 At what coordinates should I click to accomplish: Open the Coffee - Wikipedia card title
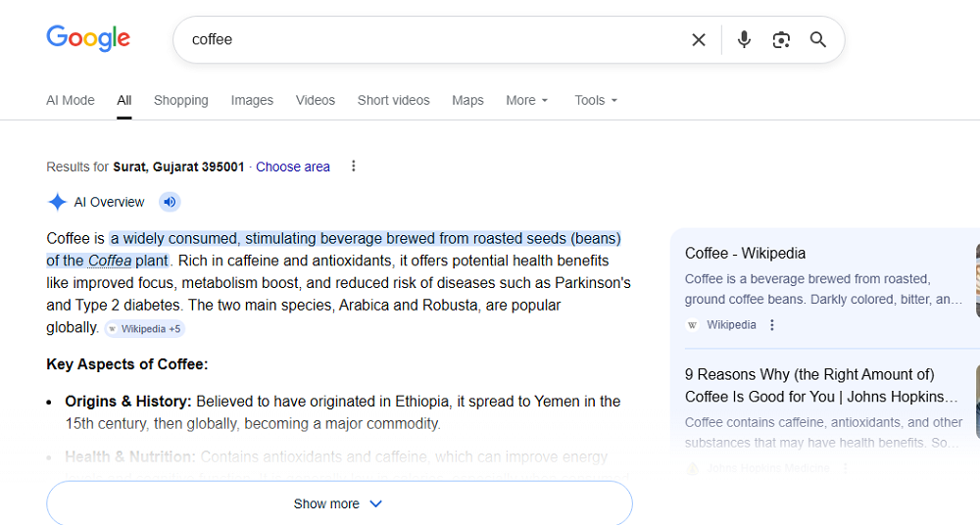click(745, 253)
